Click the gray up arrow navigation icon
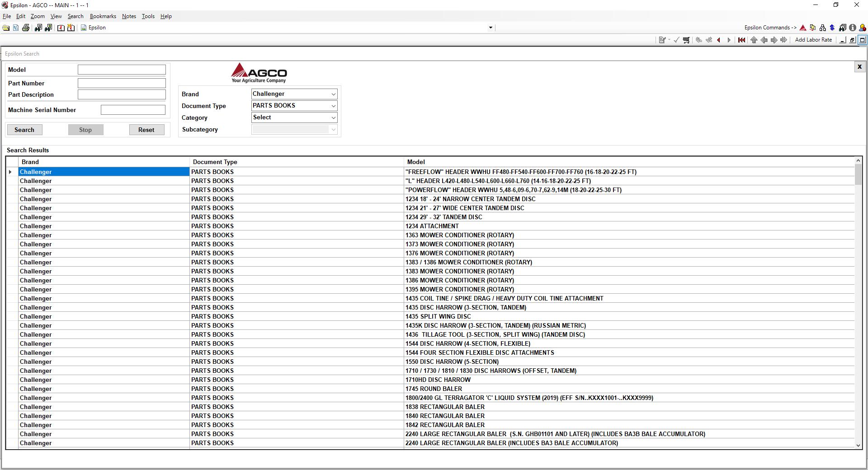This screenshot has width=868, height=470. point(754,40)
